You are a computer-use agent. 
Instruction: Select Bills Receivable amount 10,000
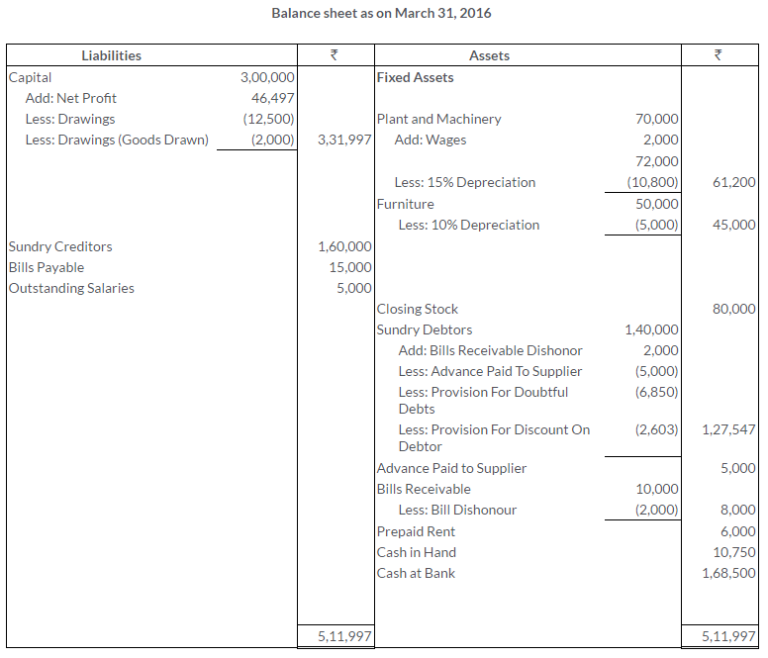(x=657, y=489)
